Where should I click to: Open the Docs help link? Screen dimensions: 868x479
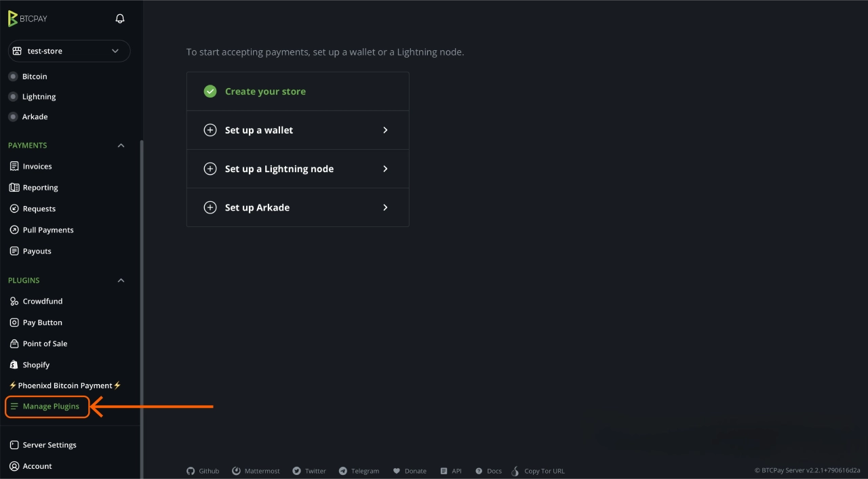488,470
